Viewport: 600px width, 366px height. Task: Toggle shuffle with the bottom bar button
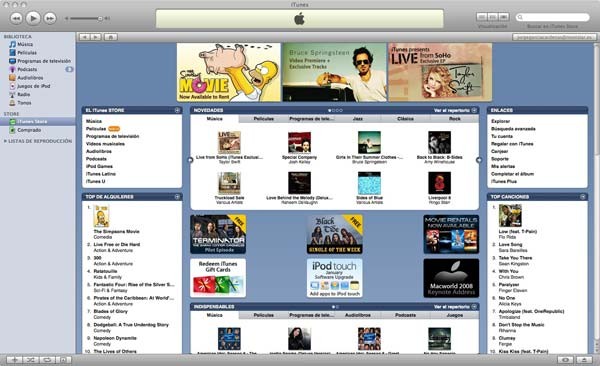click(x=31, y=360)
